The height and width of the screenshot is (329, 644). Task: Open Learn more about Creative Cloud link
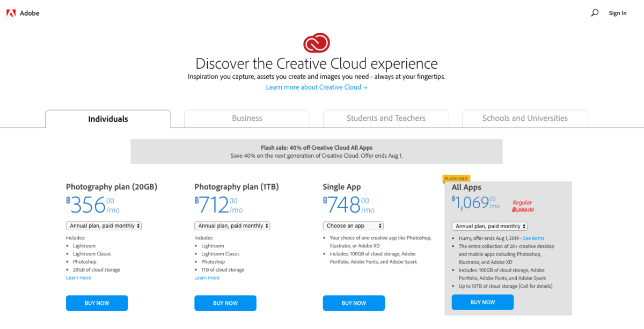point(317,87)
